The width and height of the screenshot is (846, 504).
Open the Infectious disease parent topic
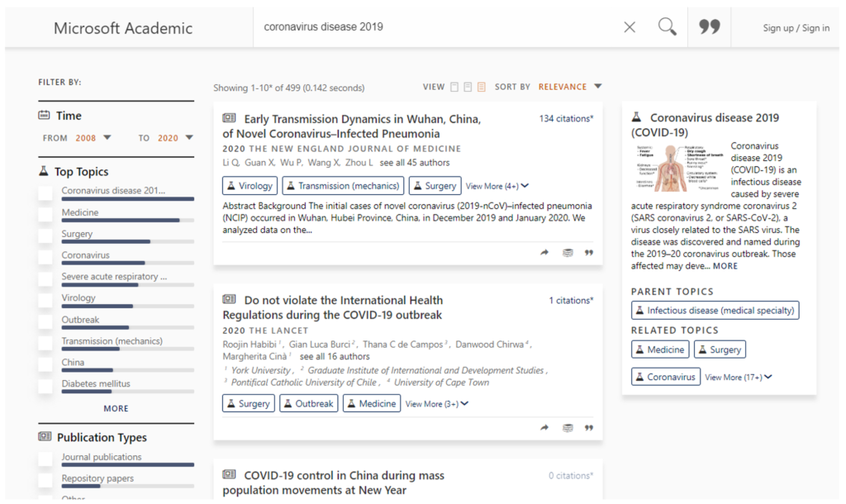coord(715,310)
